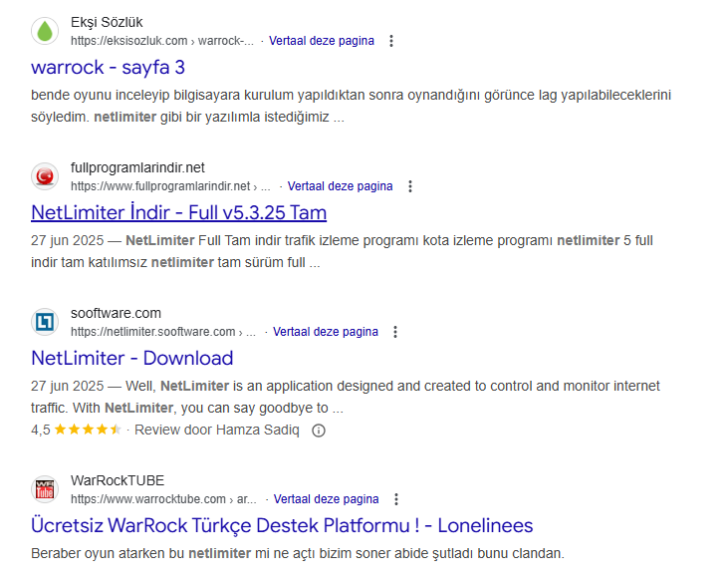Screen dimensions: 728x581
Task: Click 'Vertaal deze pagina' for sooftware.com
Action: point(326,332)
